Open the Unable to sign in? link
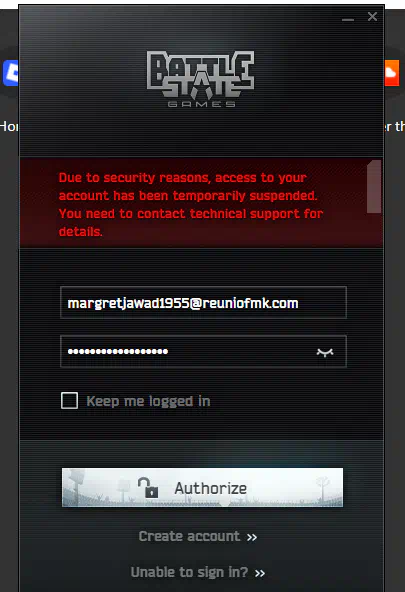 pyautogui.click(x=189, y=572)
